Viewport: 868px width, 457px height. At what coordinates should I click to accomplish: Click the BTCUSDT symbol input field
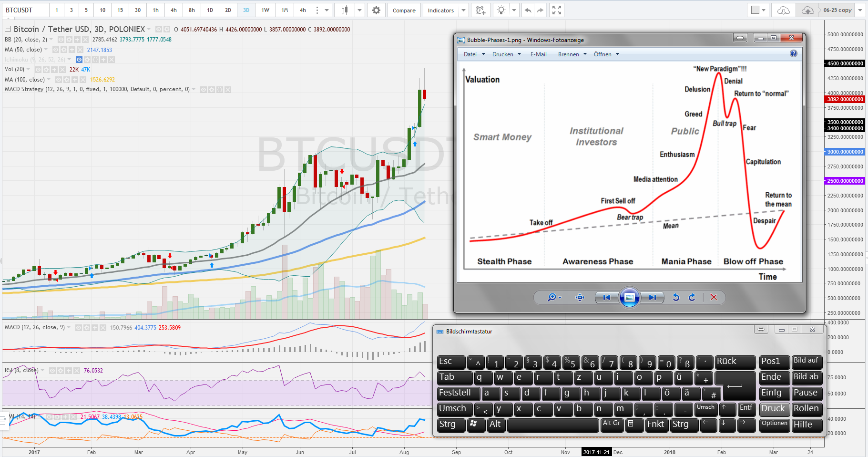(x=25, y=10)
